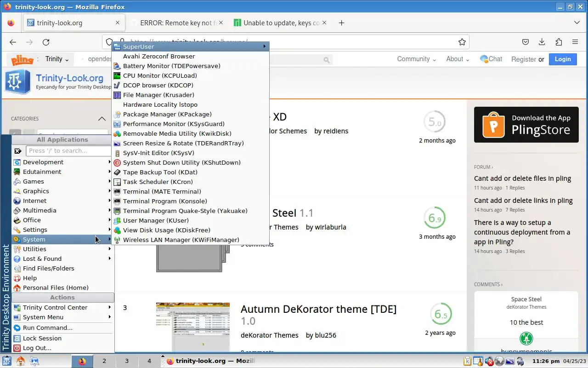588x368 pixels.
Task: Open the SuperUser submenu
Action: [190, 46]
